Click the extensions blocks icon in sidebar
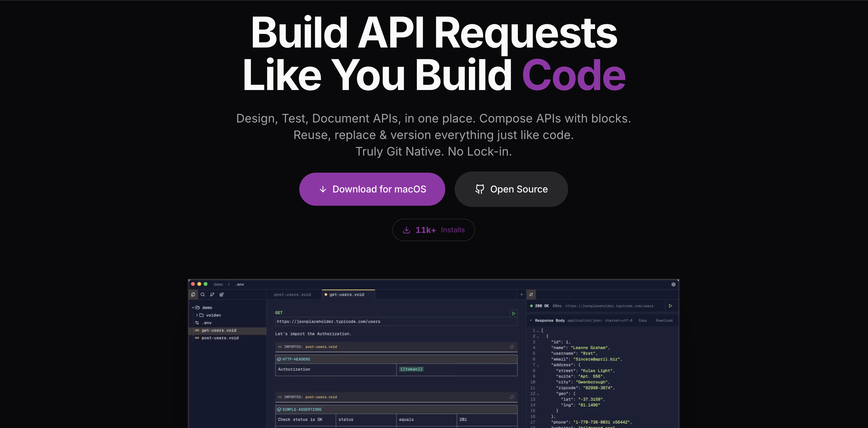The height and width of the screenshot is (428, 868). tap(221, 294)
